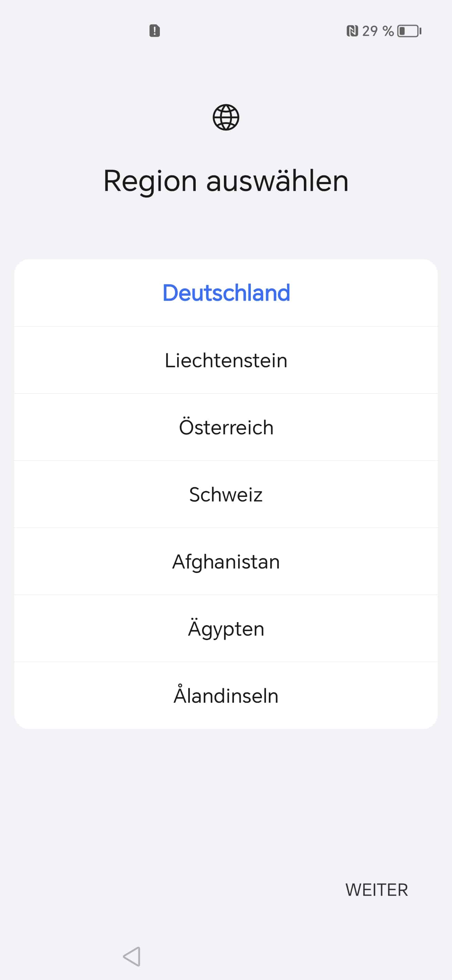Select Ägypten as the region
Screen dimensions: 452x980
226,628
